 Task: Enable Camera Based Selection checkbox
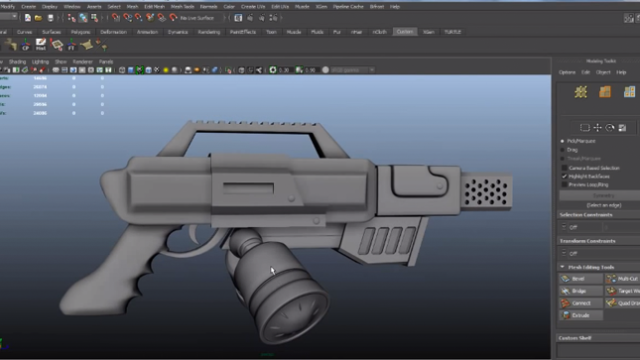pyautogui.click(x=564, y=168)
